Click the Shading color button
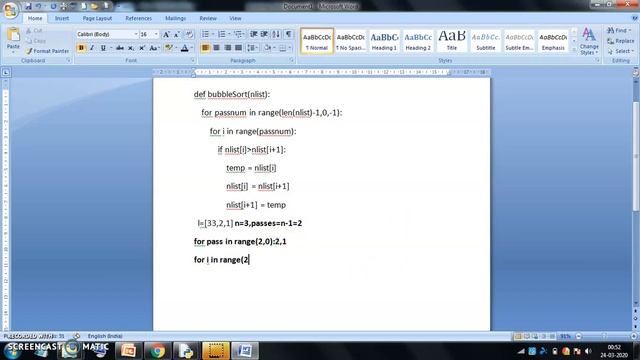640x360 pixels. (267, 48)
